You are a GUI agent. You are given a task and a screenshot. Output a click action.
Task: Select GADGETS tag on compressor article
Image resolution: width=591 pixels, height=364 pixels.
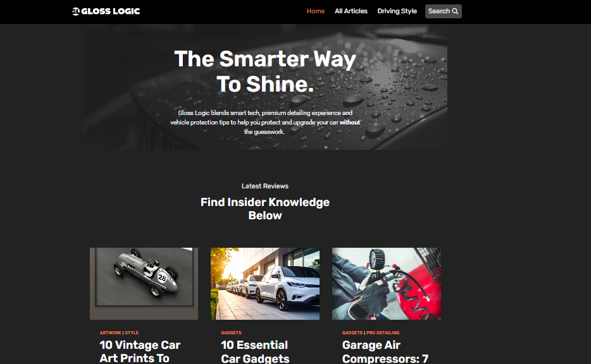tap(352, 333)
